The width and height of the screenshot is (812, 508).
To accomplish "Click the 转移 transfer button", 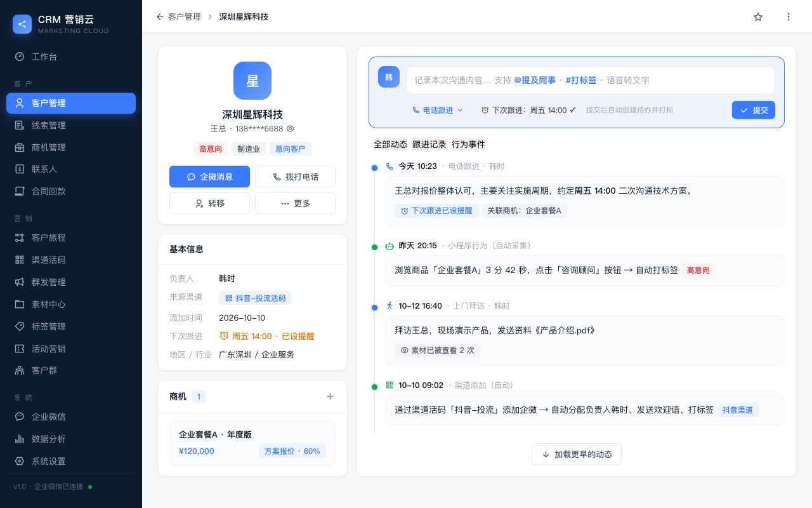I will coord(209,203).
